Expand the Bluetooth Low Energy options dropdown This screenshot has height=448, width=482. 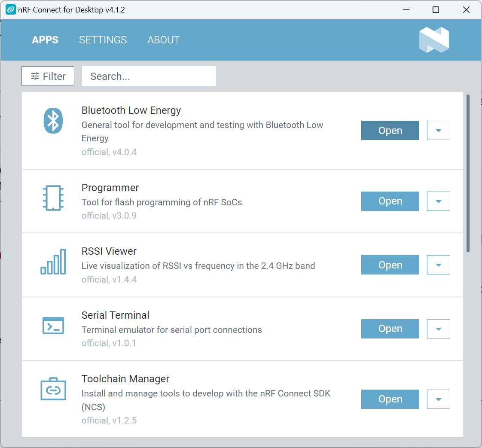tap(438, 130)
